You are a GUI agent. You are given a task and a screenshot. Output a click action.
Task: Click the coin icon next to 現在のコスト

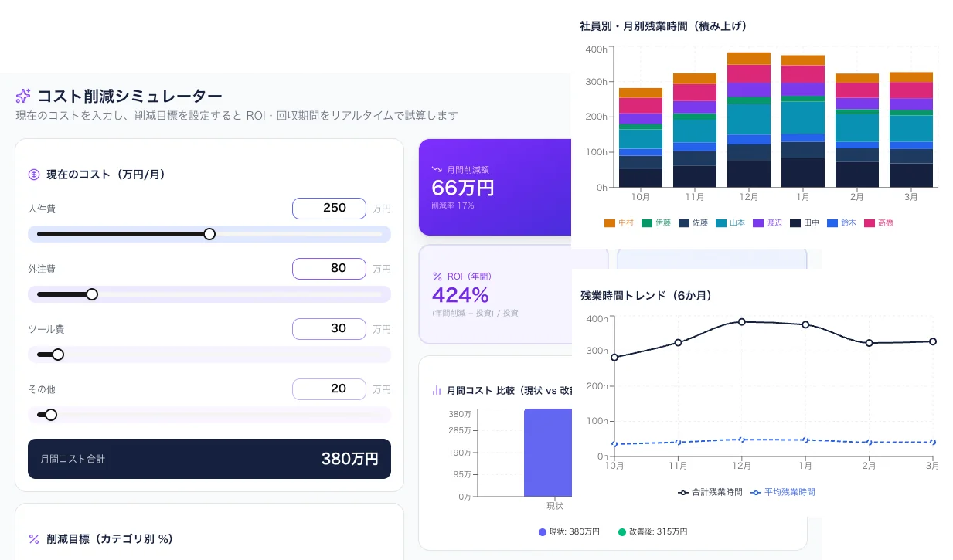[x=34, y=175]
